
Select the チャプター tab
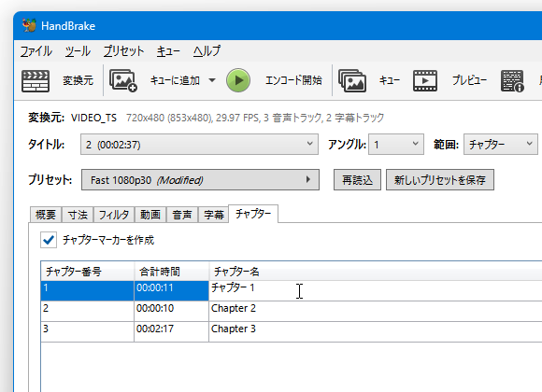pyautogui.click(x=253, y=214)
